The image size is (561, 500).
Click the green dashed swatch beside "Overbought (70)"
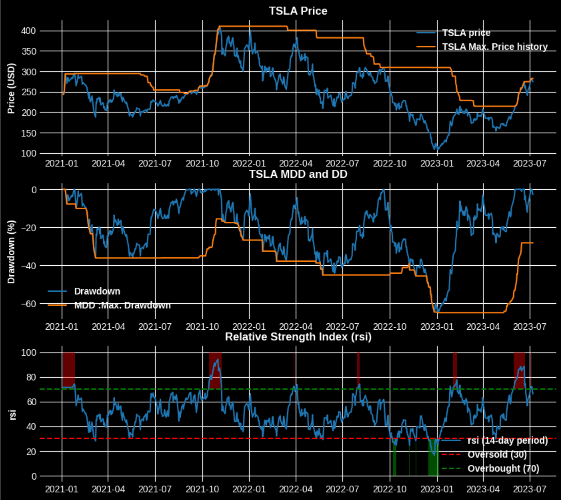click(x=451, y=469)
